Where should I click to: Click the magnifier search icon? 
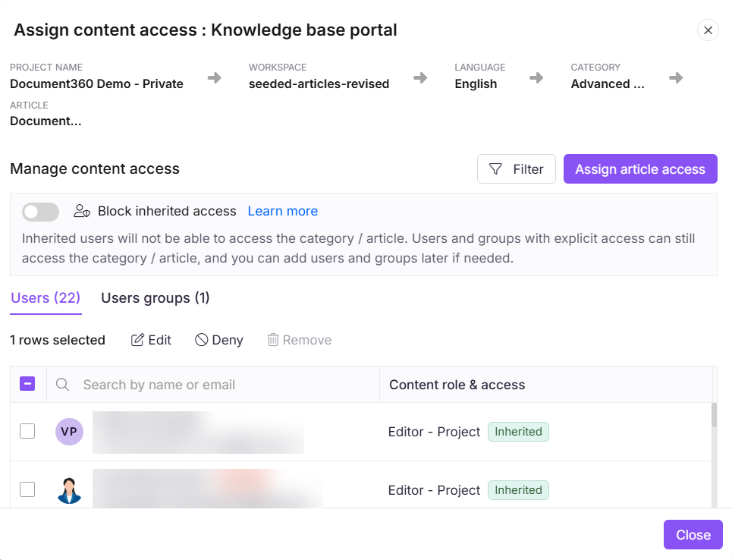[x=62, y=385]
